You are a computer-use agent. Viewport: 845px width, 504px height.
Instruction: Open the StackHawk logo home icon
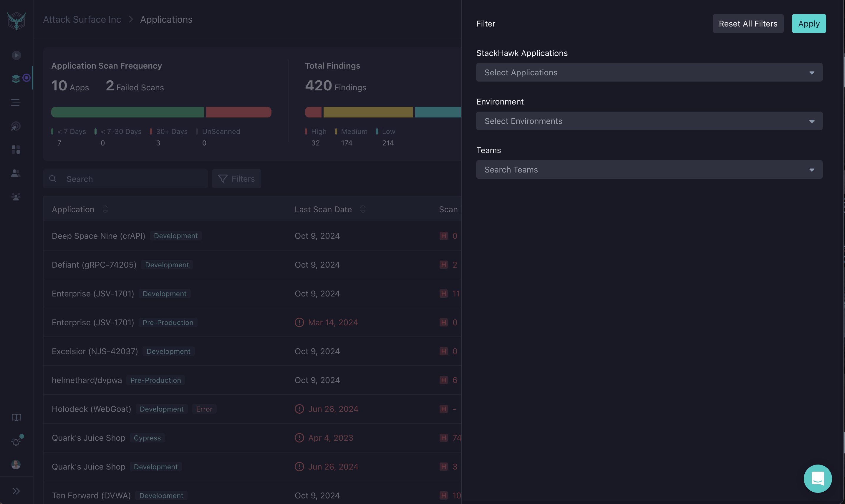coord(16,20)
